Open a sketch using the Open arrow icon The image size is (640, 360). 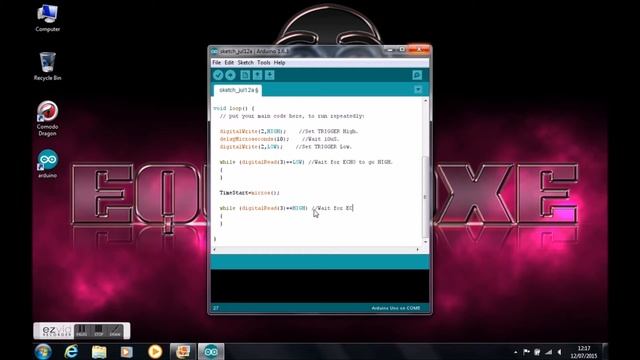click(x=257, y=75)
